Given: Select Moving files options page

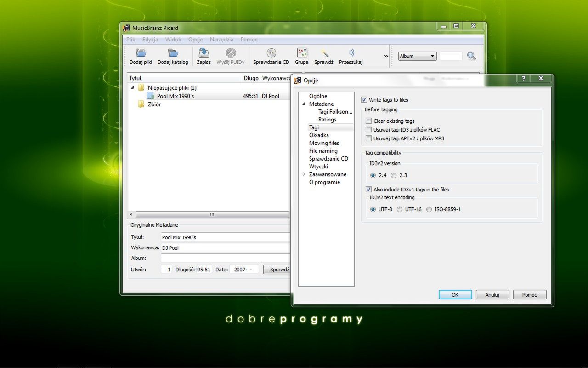Looking at the screenshot, I should (324, 143).
